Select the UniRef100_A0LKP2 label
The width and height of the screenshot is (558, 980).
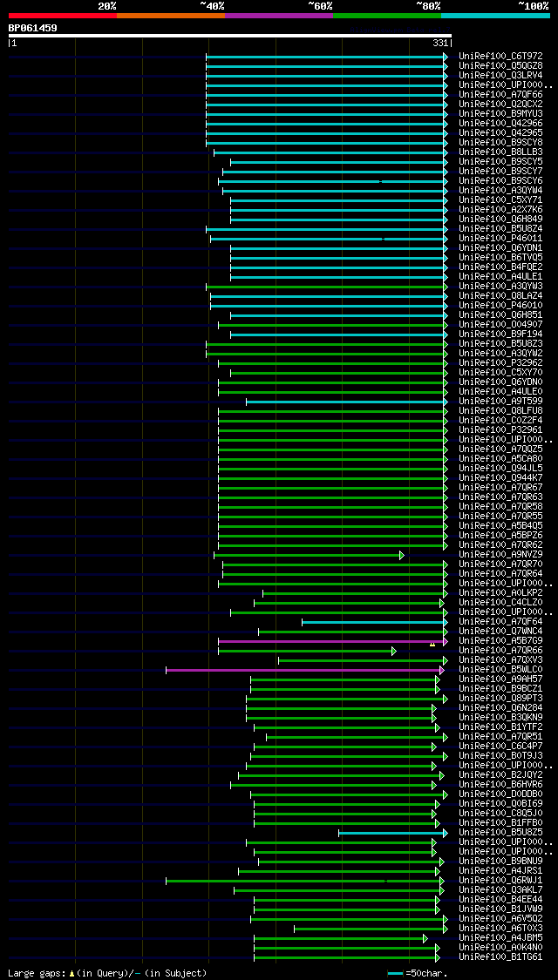[500, 593]
